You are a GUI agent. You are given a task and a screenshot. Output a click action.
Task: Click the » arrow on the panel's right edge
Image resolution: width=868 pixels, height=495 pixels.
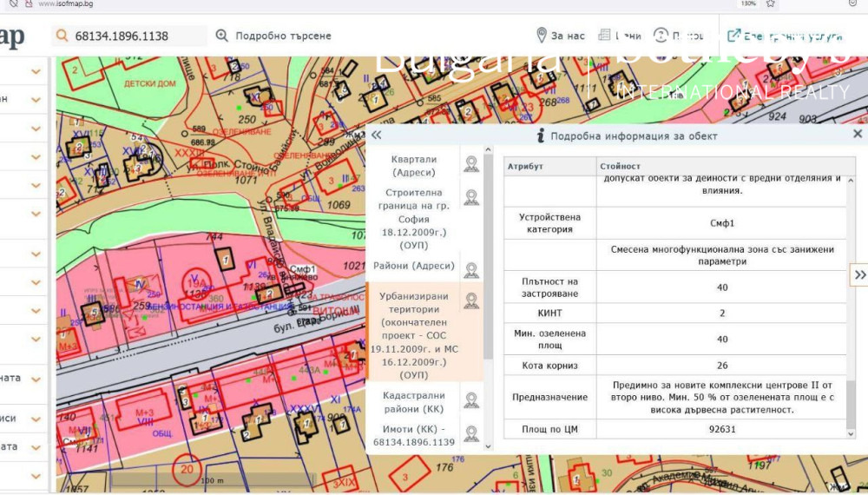pyautogui.click(x=859, y=274)
